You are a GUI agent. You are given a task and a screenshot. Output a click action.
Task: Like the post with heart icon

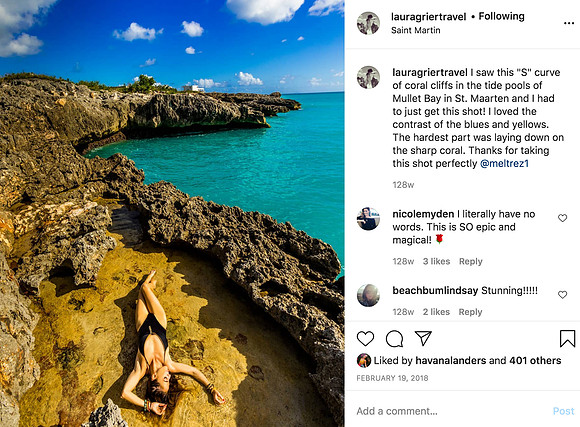point(365,339)
